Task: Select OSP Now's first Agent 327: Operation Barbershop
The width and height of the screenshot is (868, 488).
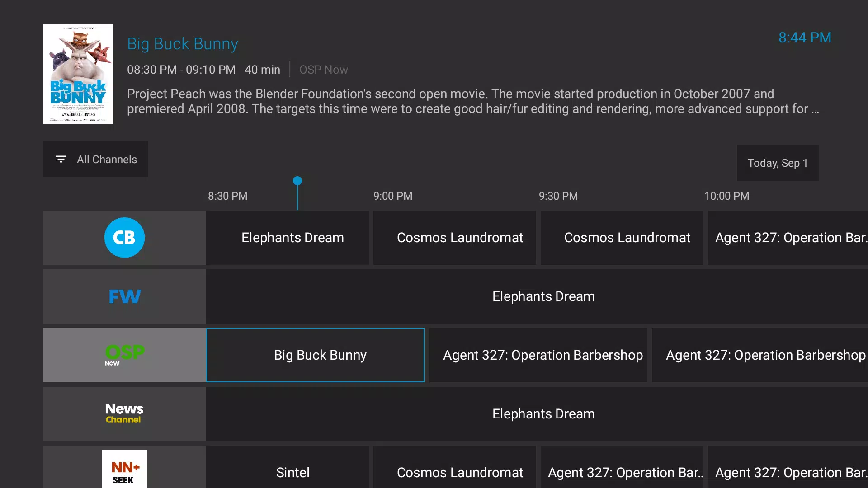Action: 538,355
